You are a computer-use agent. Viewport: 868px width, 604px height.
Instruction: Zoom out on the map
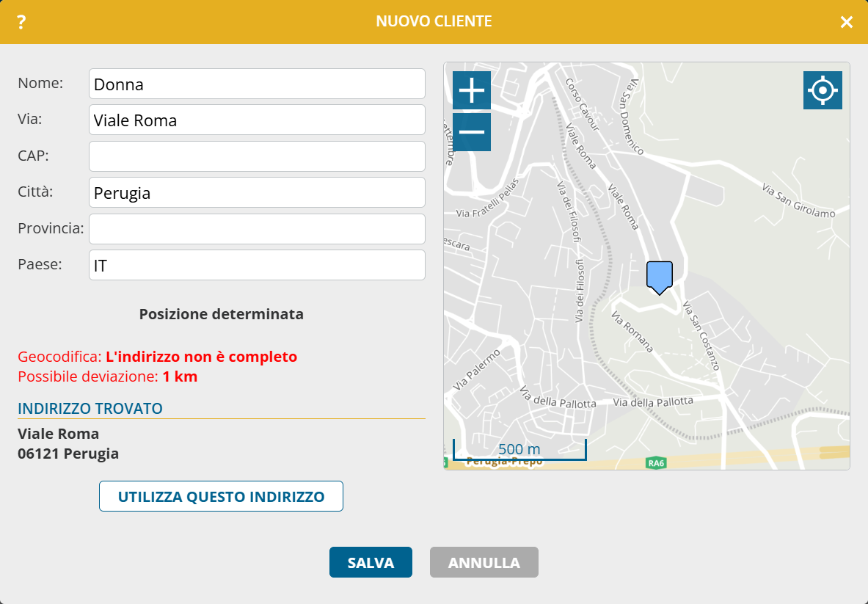[x=471, y=132]
